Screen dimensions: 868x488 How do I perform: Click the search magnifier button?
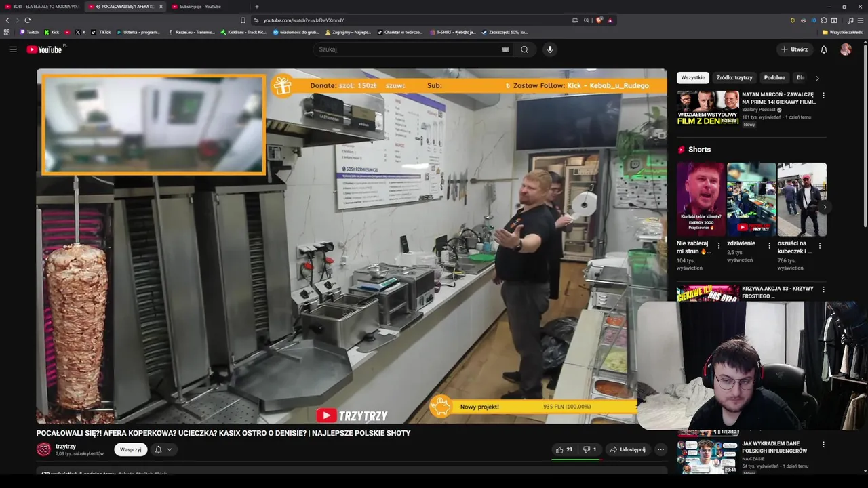click(524, 49)
